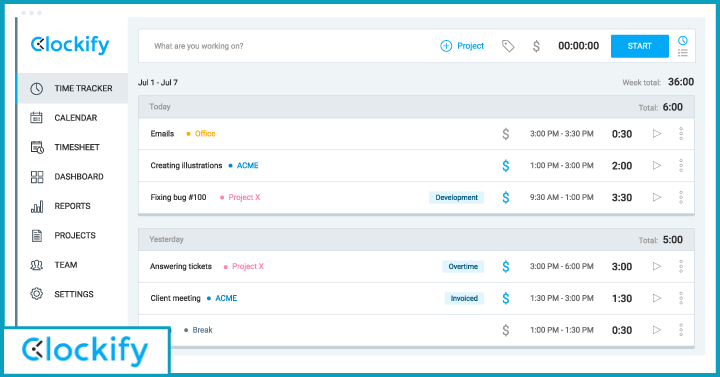The image size is (720, 377).
Task: Toggle billable for Break entry
Action: point(506,330)
